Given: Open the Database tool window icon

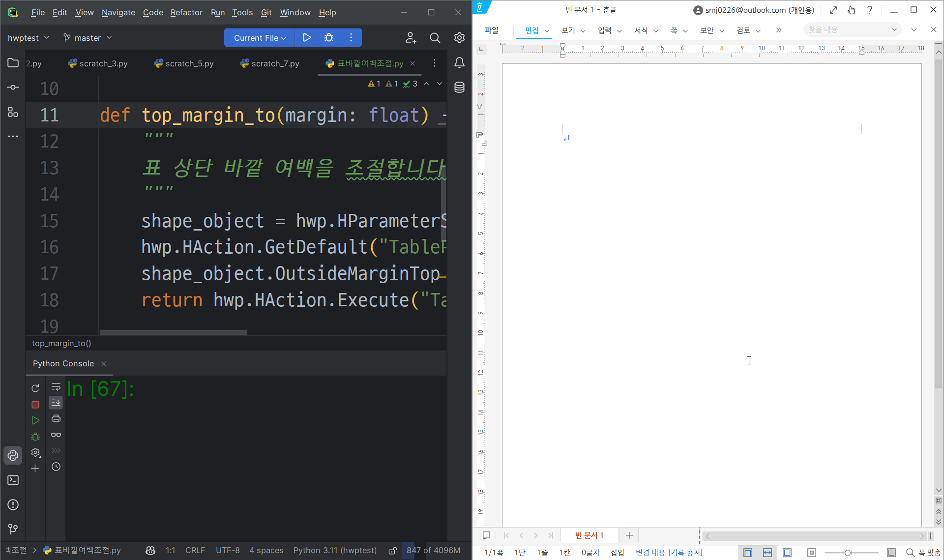Looking at the screenshot, I should coord(459,88).
